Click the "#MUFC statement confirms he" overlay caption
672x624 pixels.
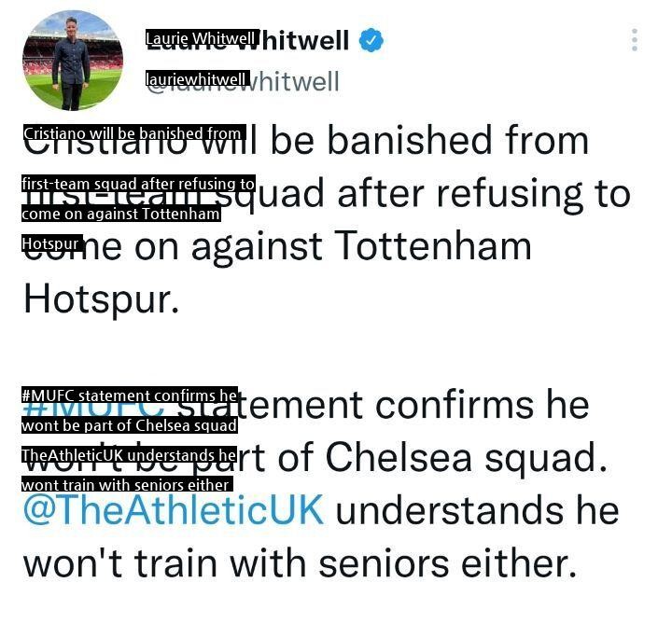coord(130,395)
